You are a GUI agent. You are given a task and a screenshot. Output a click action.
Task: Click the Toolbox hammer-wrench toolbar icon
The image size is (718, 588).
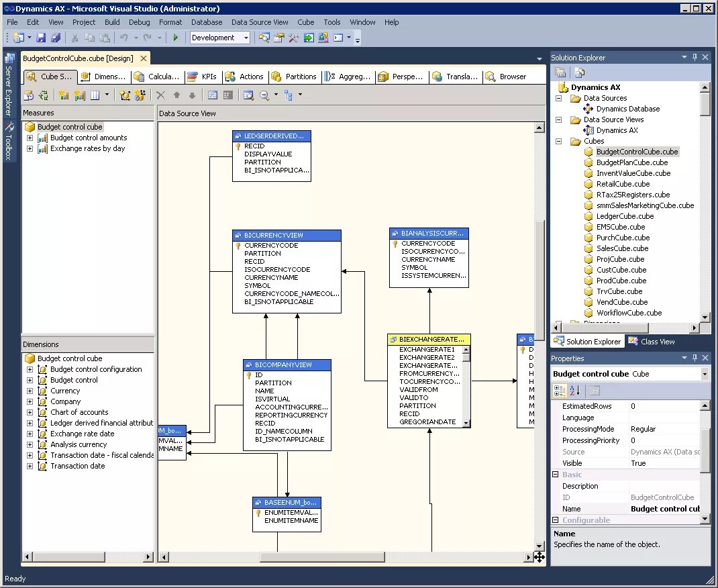(293, 38)
